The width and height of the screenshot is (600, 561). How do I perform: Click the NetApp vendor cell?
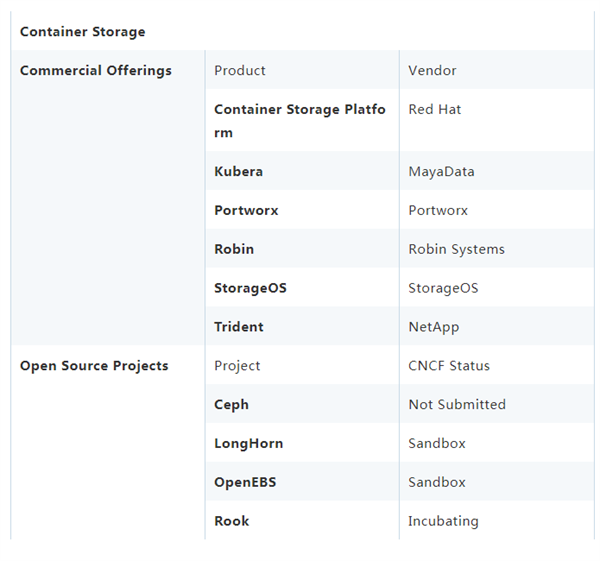[434, 327]
